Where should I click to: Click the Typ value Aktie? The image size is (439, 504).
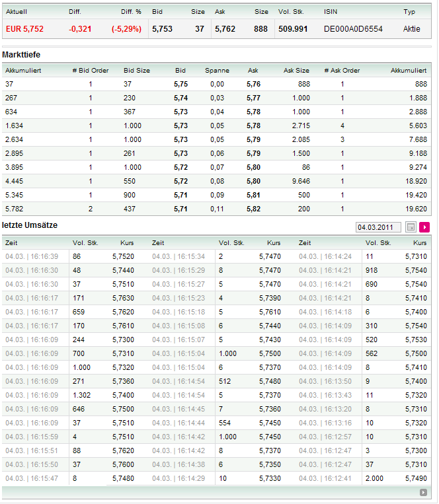[411, 29]
